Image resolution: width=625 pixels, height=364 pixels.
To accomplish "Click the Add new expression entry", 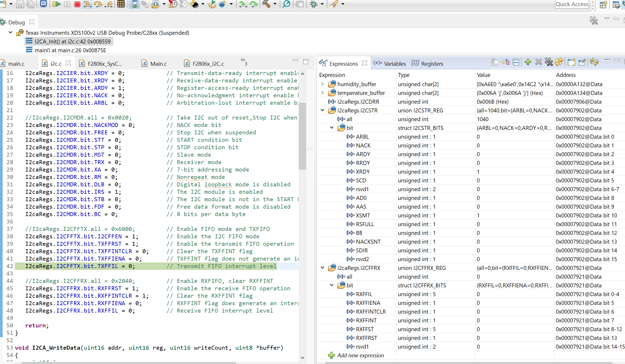I will [x=360, y=355].
